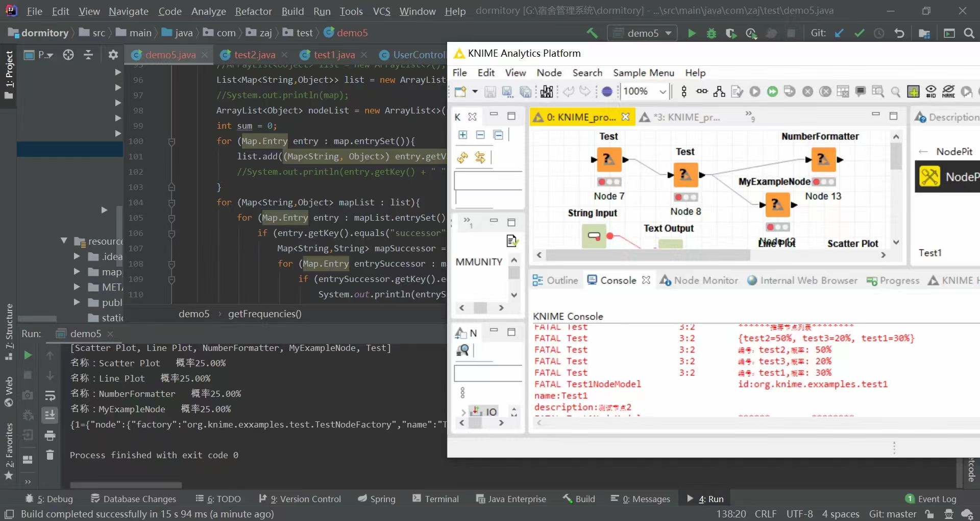Collapse the resources folder in project tree

[64, 241]
